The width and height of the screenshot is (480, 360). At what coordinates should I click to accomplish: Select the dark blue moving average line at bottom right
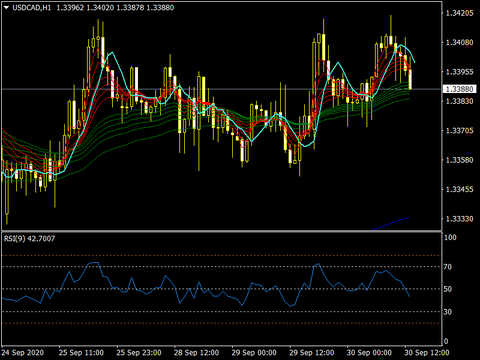tap(390, 224)
